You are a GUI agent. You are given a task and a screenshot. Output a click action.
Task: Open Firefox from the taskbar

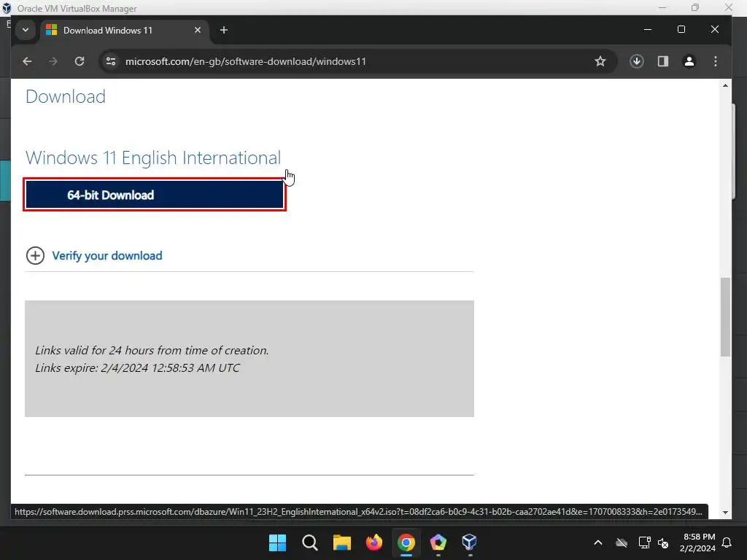(374, 542)
